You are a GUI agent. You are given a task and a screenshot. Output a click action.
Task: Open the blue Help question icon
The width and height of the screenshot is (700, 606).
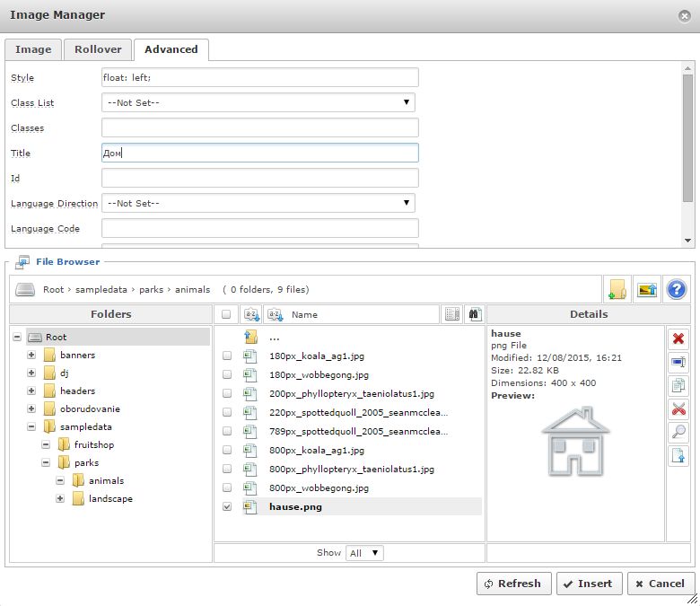pos(676,289)
